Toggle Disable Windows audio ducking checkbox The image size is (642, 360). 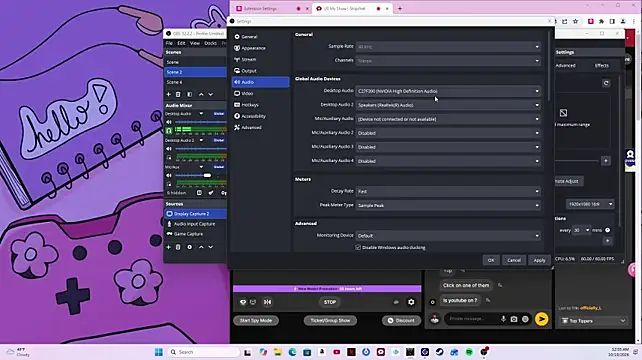358,247
